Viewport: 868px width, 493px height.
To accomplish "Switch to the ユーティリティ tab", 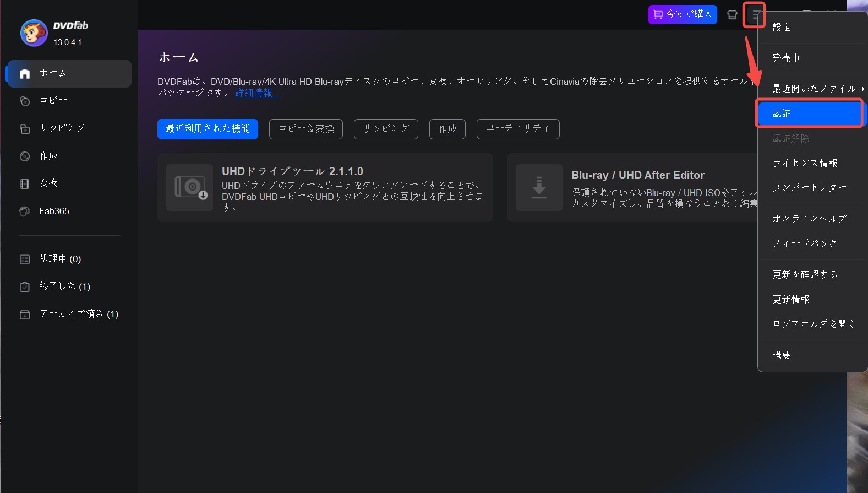I will (x=518, y=129).
